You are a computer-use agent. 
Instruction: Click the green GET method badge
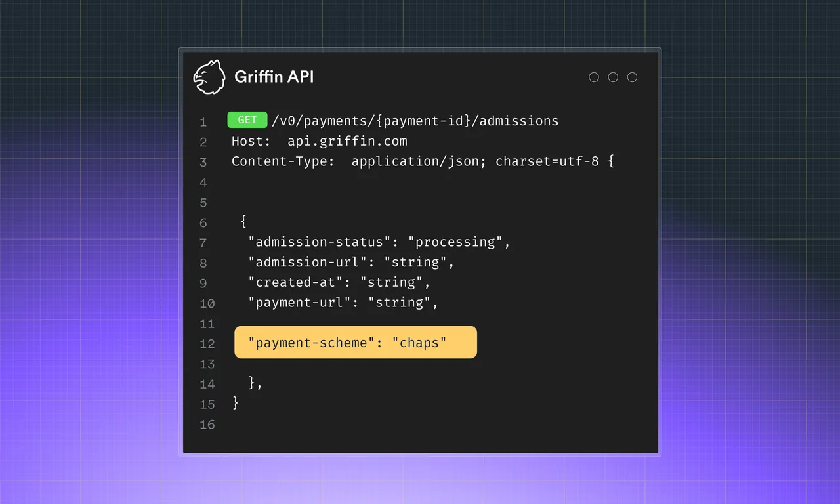coord(247,120)
